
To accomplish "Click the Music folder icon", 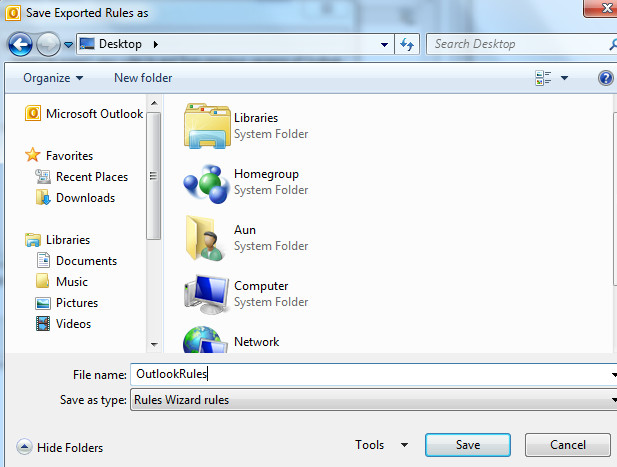I will point(42,281).
